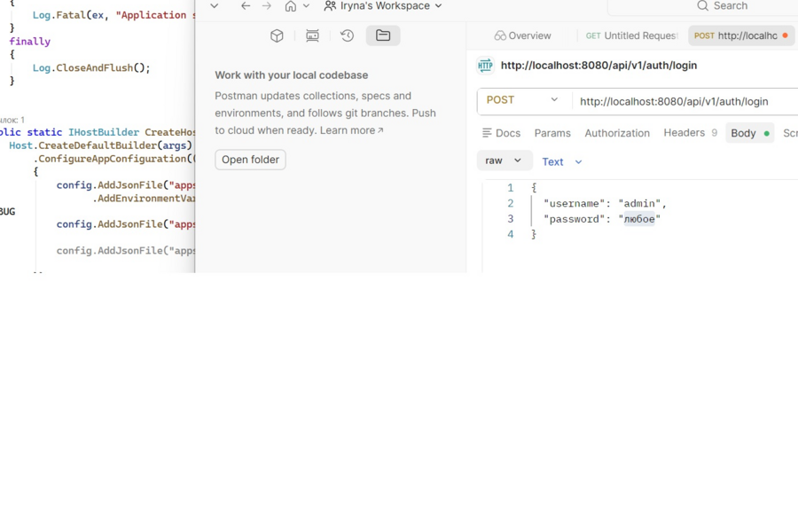Screen dimensions: 798x532
Task: Open the raw body type dropdown
Action: (504, 160)
